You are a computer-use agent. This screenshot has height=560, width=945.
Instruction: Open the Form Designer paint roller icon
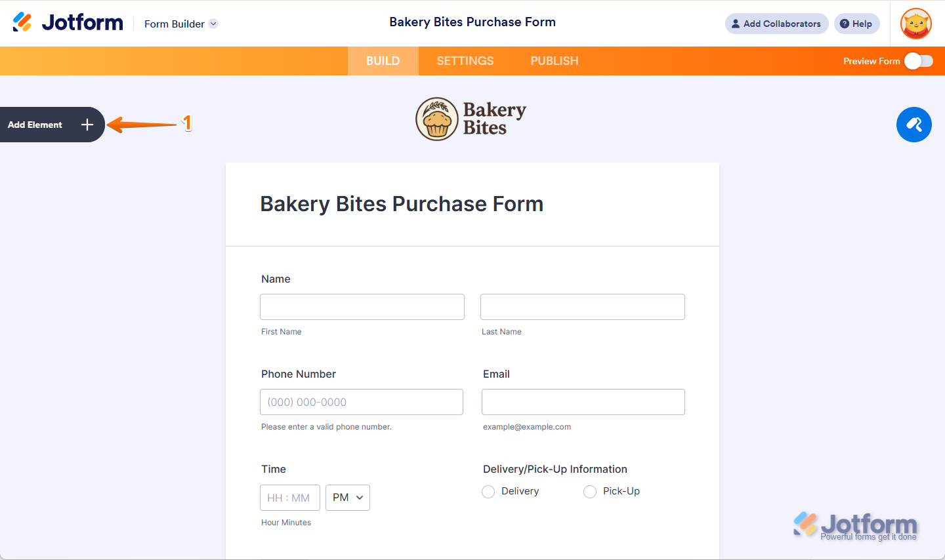point(913,125)
